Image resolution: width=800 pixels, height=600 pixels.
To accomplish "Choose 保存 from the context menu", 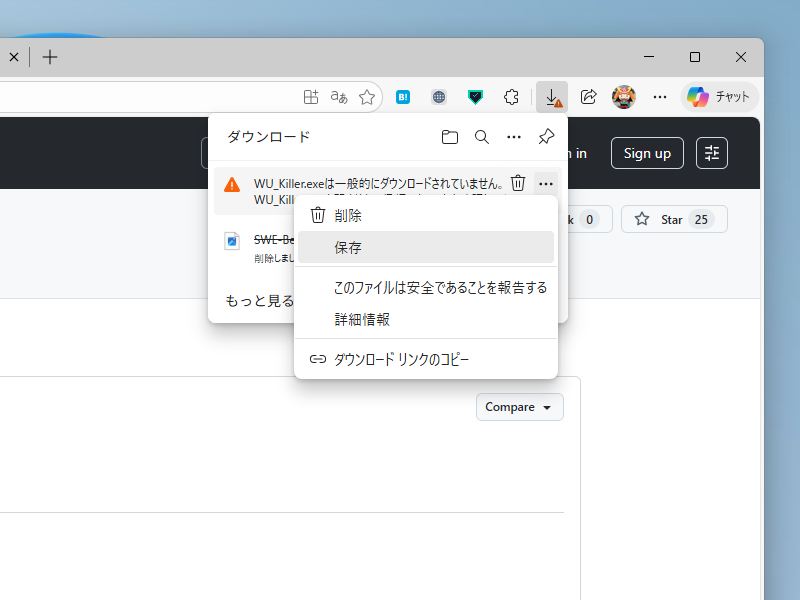I will click(348, 247).
